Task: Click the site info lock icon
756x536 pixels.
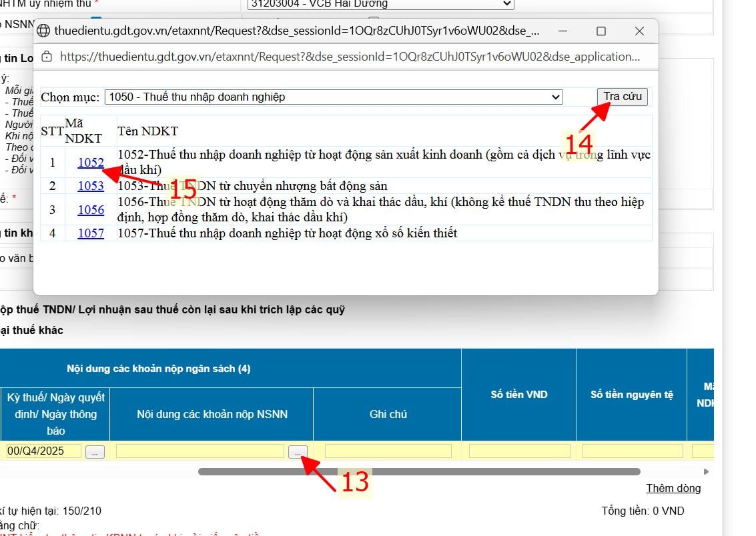Action: click(x=47, y=57)
